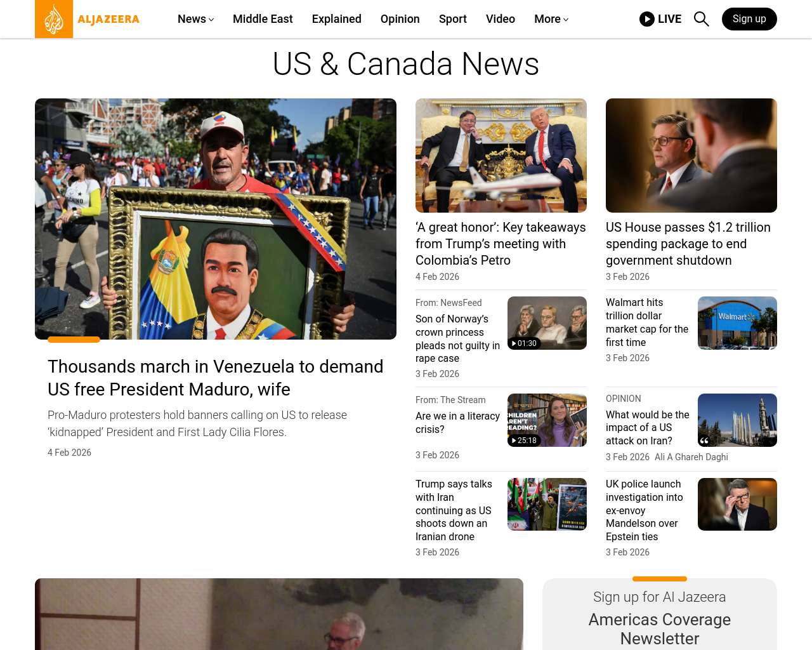This screenshot has width=812, height=650.
Task: Click the quote icon on Iran opinion thumbnail
Action: point(704,441)
